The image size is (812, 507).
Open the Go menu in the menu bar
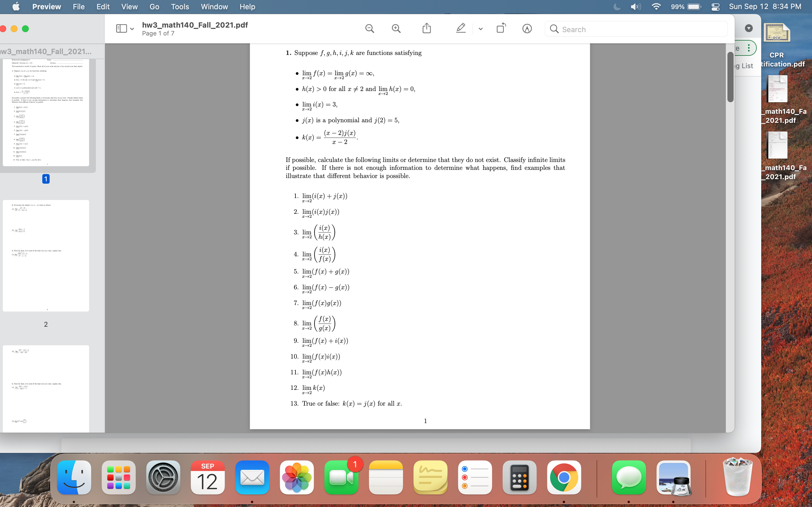(154, 6)
